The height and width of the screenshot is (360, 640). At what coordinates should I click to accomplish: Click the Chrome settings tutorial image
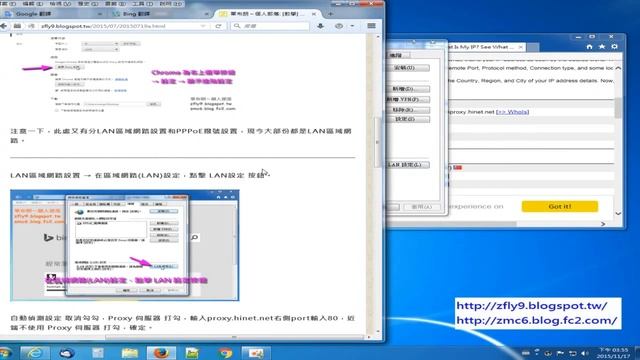coord(127,73)
